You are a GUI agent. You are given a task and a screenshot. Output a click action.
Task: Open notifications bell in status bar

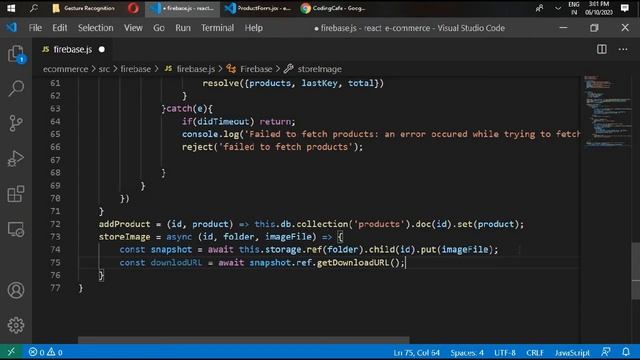click(626, 352)
